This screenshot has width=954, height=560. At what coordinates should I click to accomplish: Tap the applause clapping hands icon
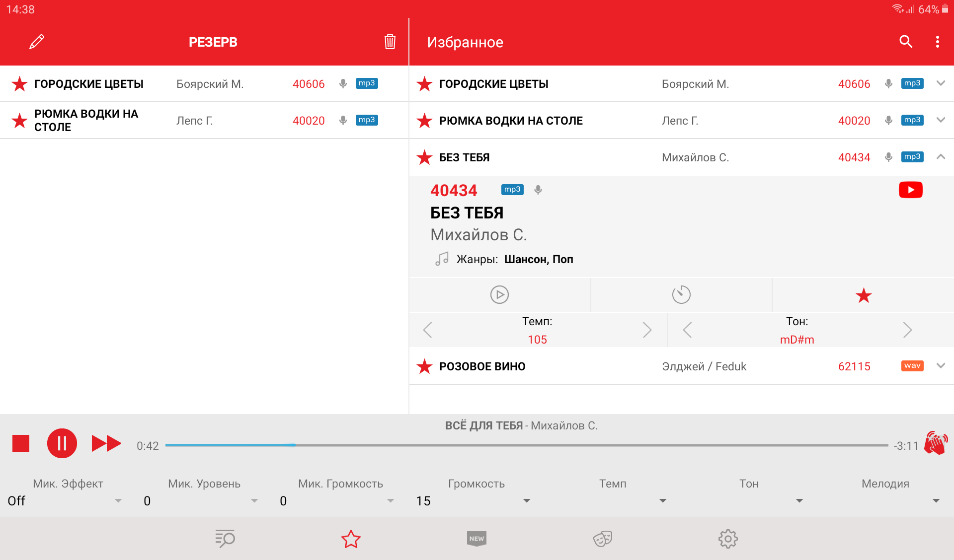point(936,443)
